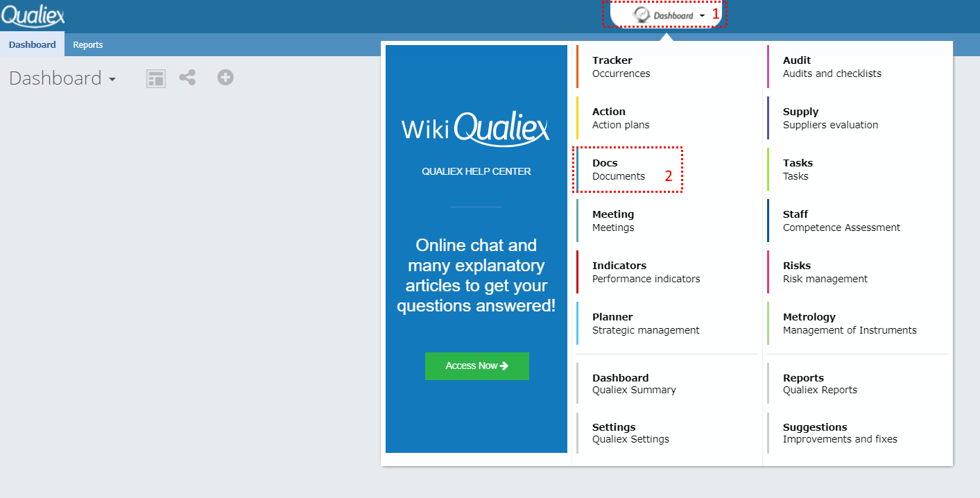Open Suggestions Improvements and fixes entry
This screenshot has height=498, width=980.
[x=858, y=433]
